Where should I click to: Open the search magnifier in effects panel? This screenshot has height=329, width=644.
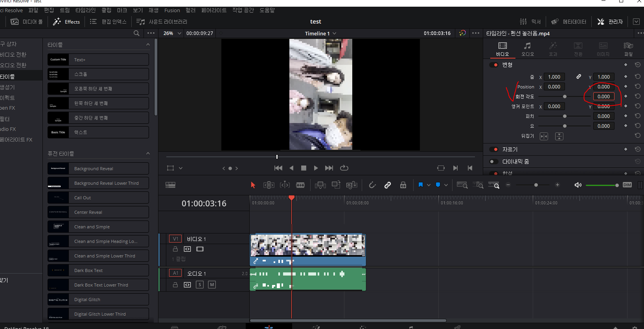coord(136,33)
